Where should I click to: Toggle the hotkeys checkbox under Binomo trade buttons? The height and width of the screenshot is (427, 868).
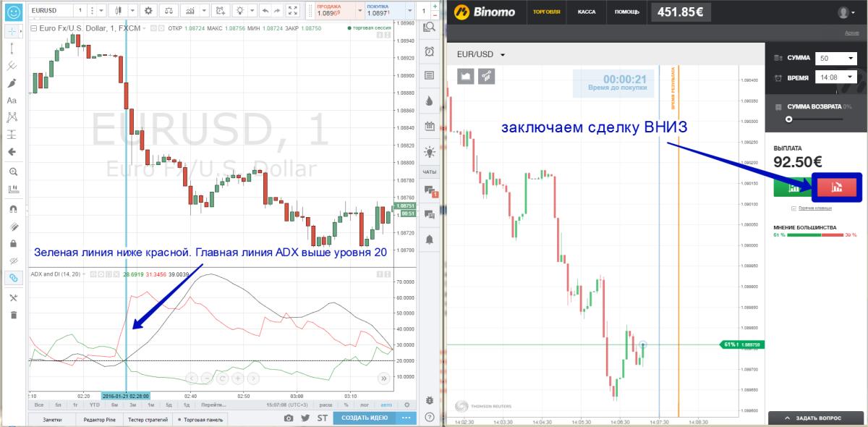pyautogui.click(x=794, y=208)
